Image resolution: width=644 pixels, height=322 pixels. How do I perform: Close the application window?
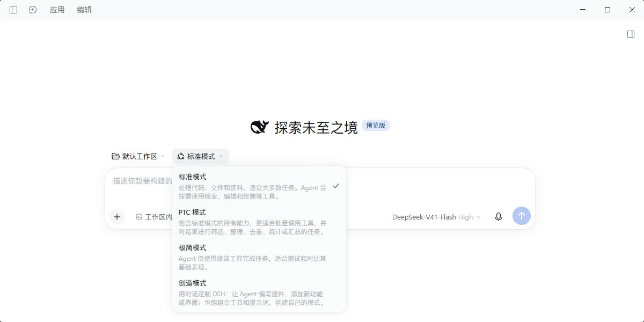point(631,10)
